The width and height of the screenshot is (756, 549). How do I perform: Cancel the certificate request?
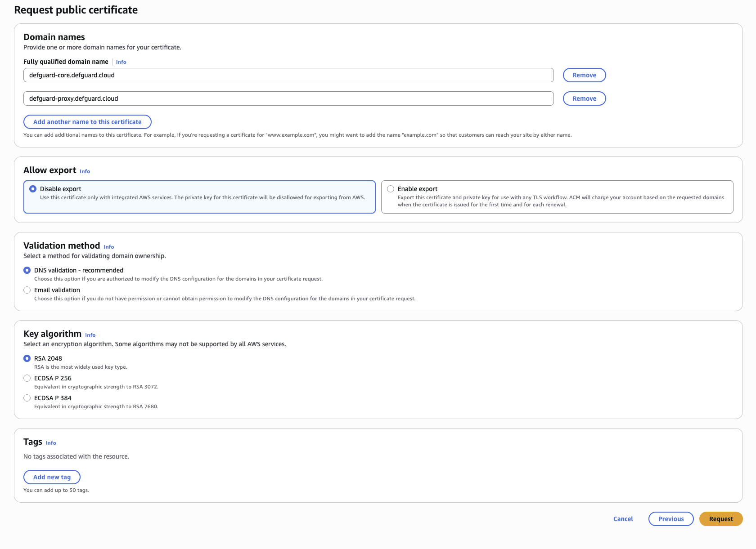tap(623, 519)
